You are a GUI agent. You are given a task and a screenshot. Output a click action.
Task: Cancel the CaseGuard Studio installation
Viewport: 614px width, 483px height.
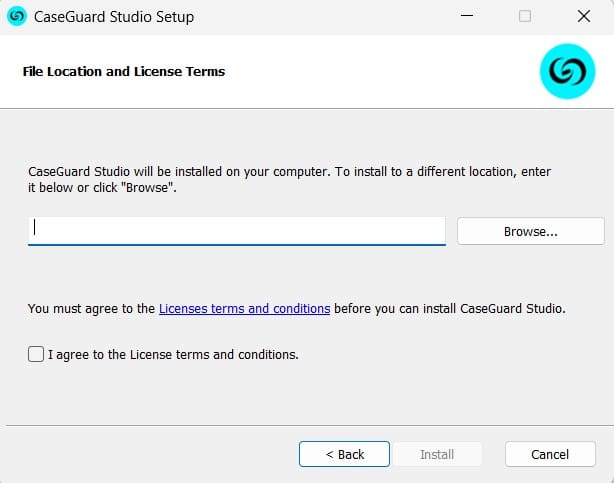[550, 454]
